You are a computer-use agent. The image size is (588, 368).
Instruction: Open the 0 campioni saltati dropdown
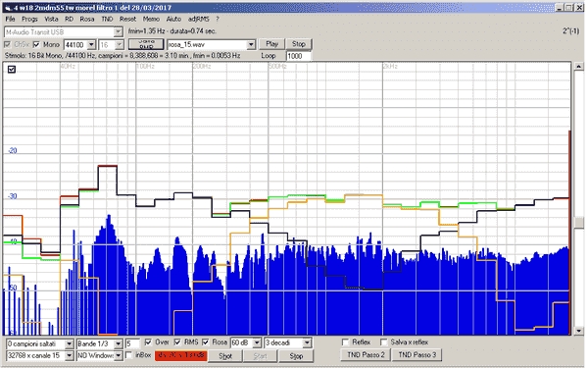70,343
